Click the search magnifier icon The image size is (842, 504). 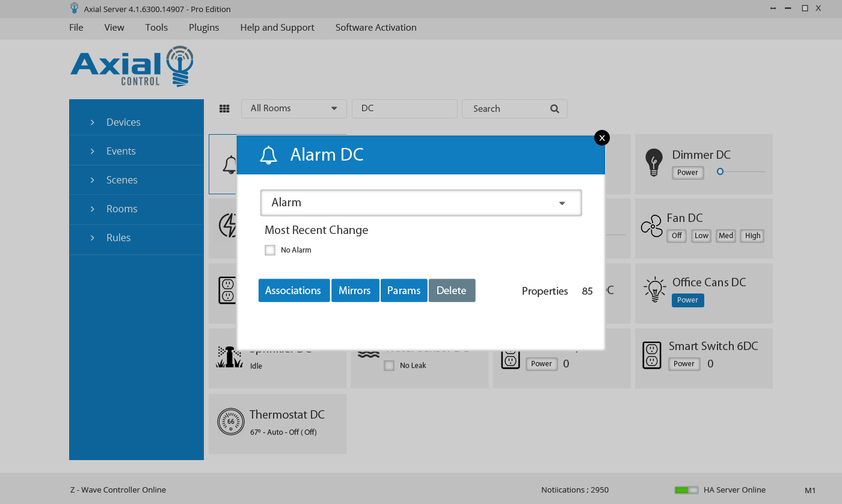coord(555,109)
